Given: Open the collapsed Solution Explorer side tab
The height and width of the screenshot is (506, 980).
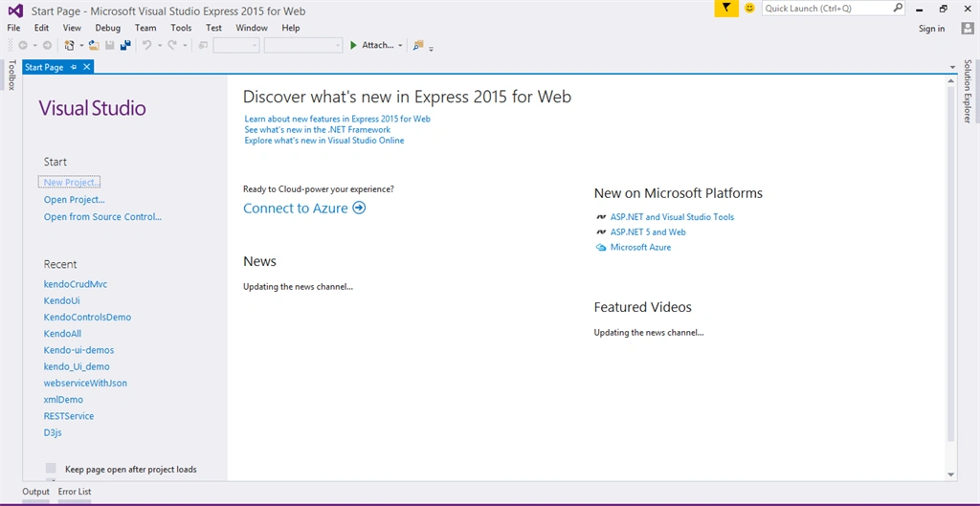Looking at the screenshot, I should pos(968,91).
